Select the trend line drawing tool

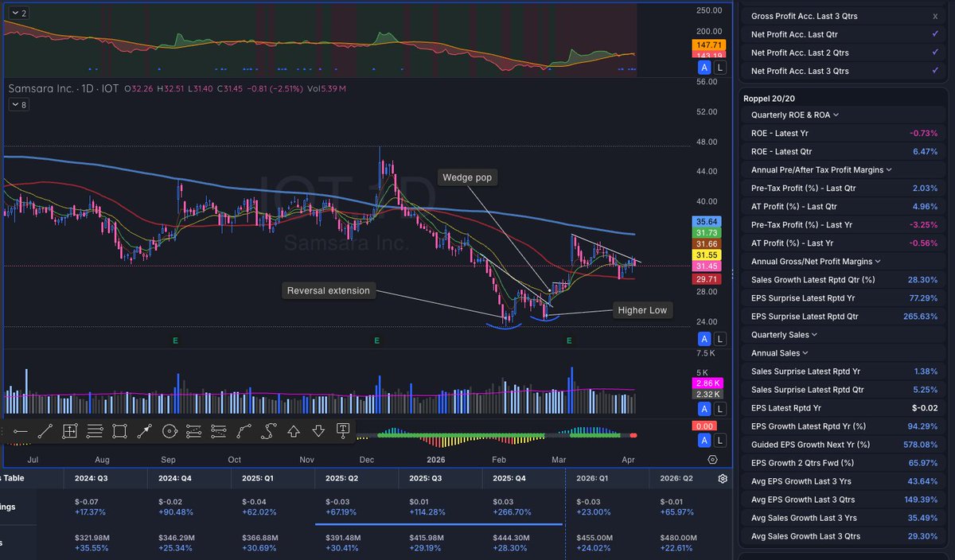point(45,431)
